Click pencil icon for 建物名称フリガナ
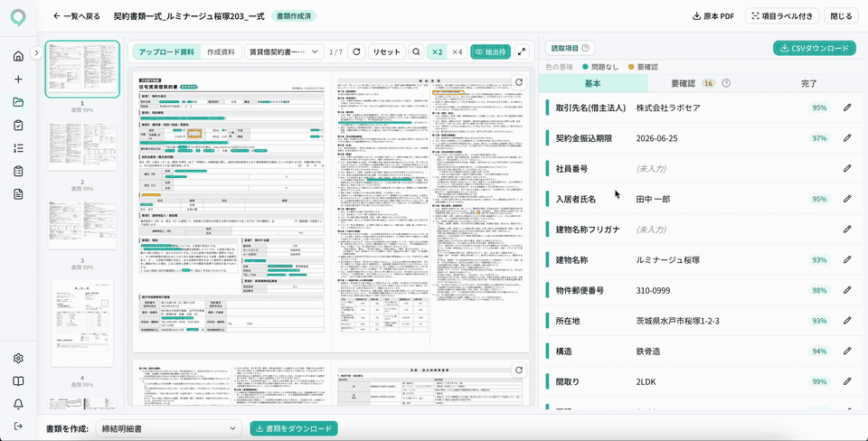 pos(847,229)
